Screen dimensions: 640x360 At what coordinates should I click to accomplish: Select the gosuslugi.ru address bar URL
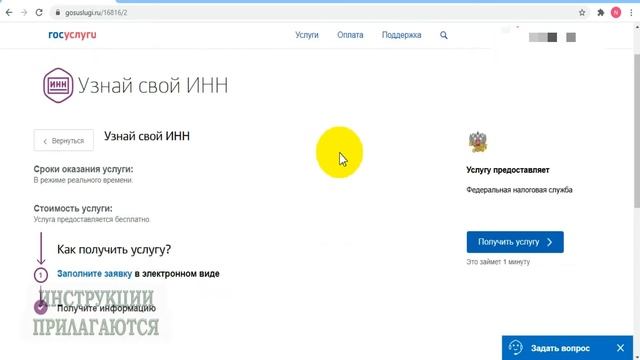click(96, 13)
